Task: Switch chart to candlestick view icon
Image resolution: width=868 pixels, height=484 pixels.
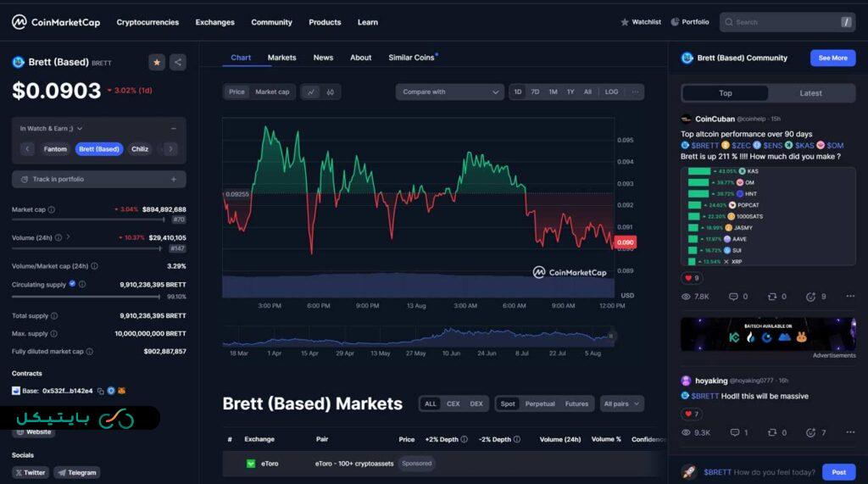Action: point(331,92)
